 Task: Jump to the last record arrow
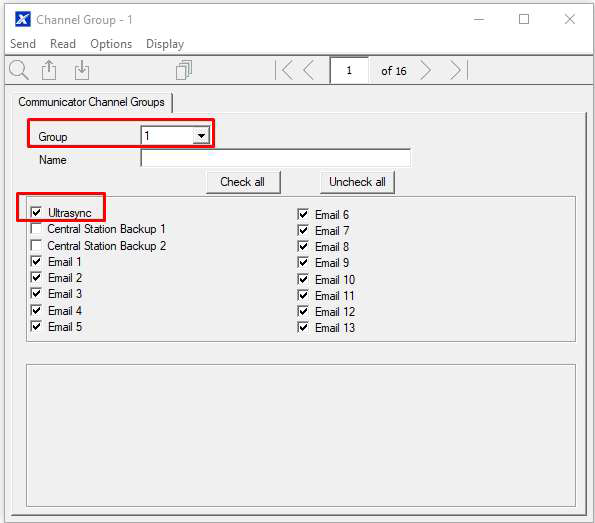(x=458, y=71)
